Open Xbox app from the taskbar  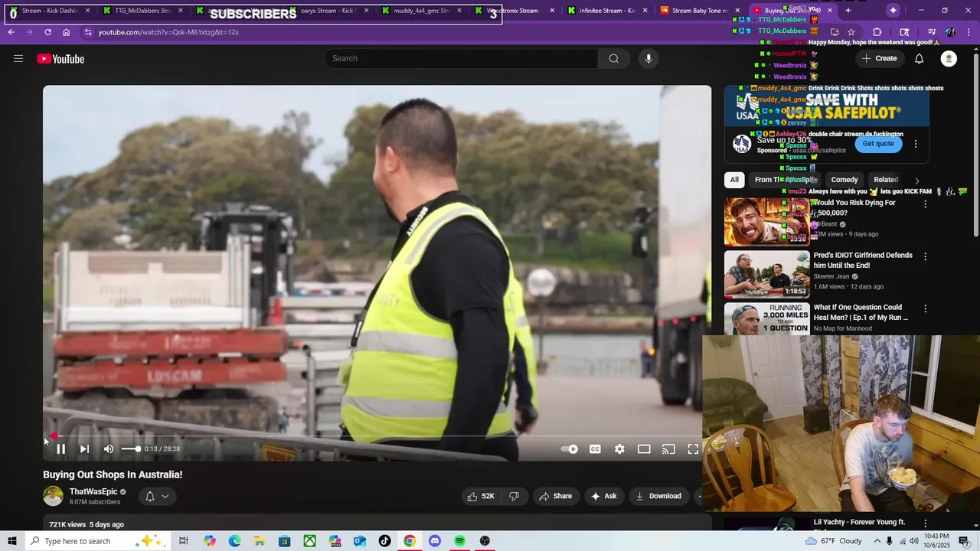[309, 541]
